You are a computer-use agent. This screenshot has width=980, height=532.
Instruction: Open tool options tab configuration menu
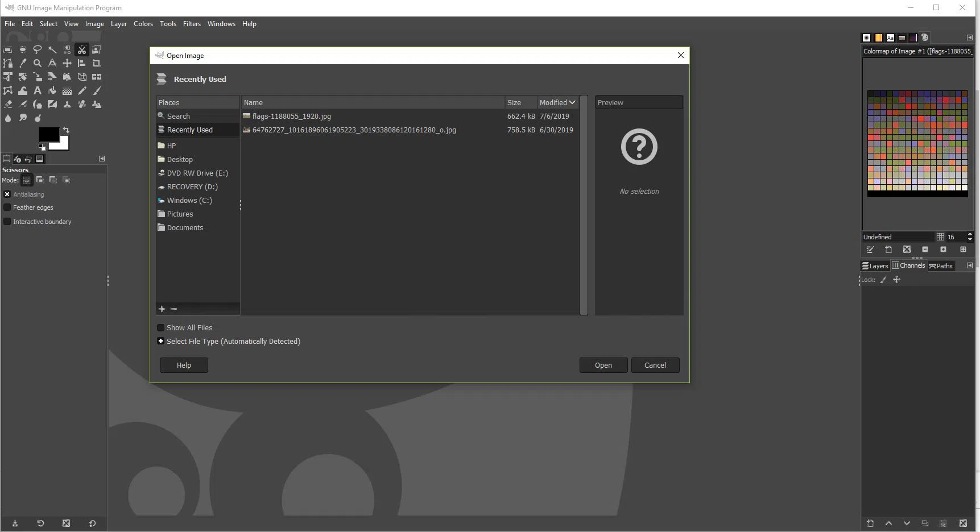(x=102, y=159)
